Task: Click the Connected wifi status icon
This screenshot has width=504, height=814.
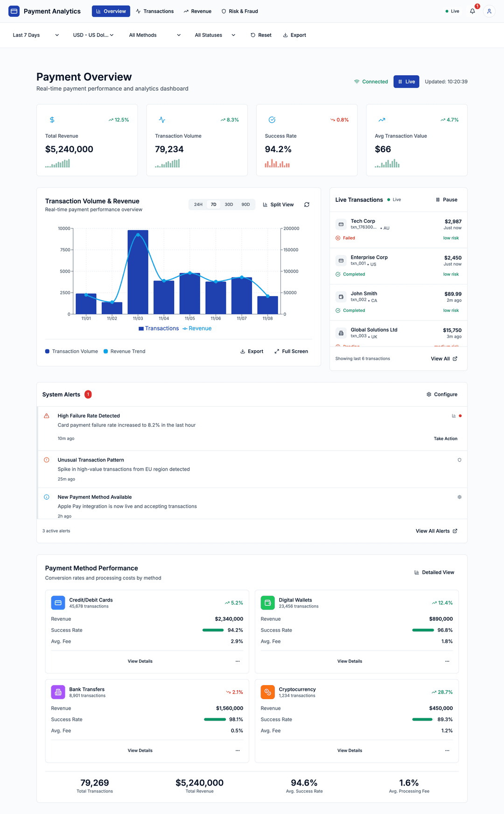Action: [x=357, y=82]
